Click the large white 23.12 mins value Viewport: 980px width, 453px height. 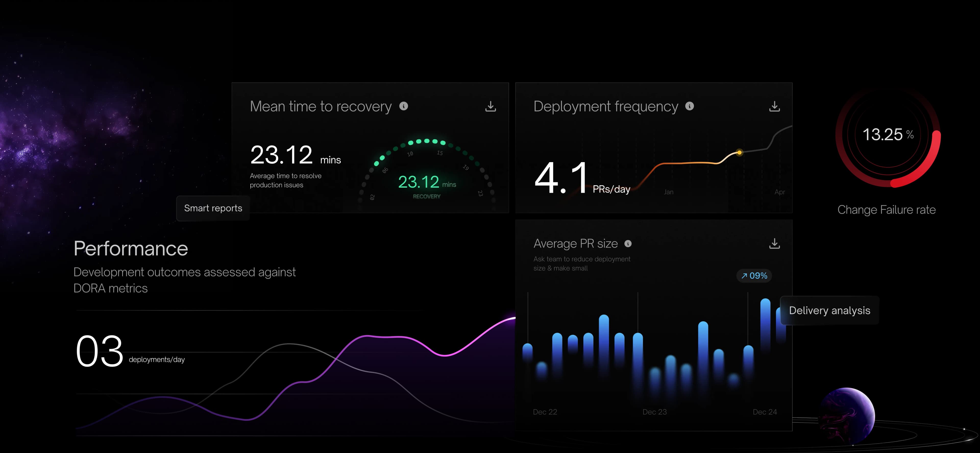[x=295, y=155]
